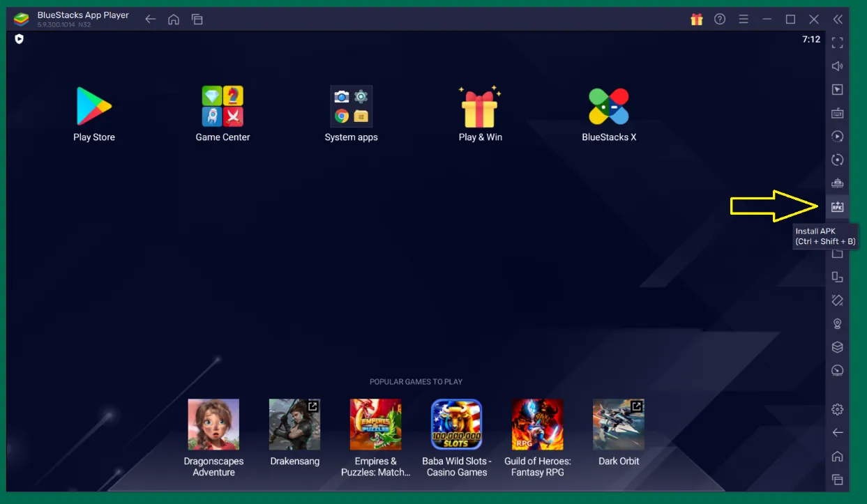The width and height of the screenshot is (867, 504).
Task: Click the Install APK sidebar icon
Action: point(838,207)
